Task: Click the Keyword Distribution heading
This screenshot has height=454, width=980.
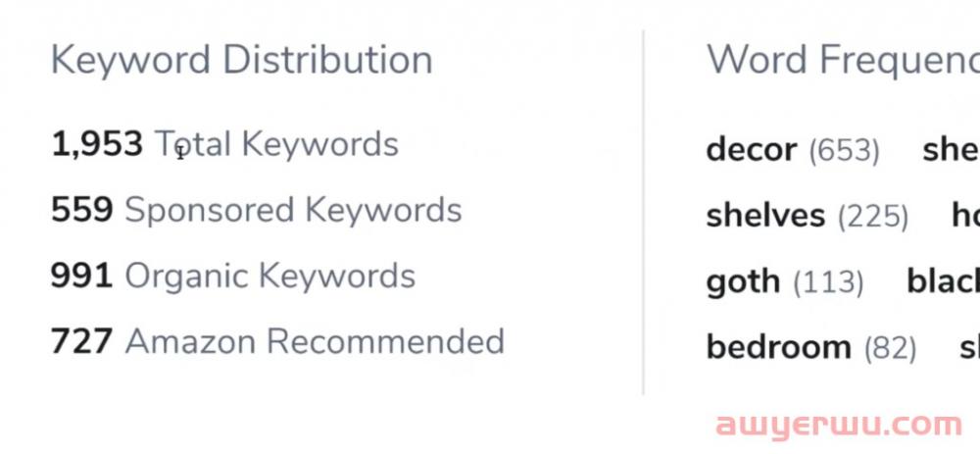Action: click(x=241, y=61)
